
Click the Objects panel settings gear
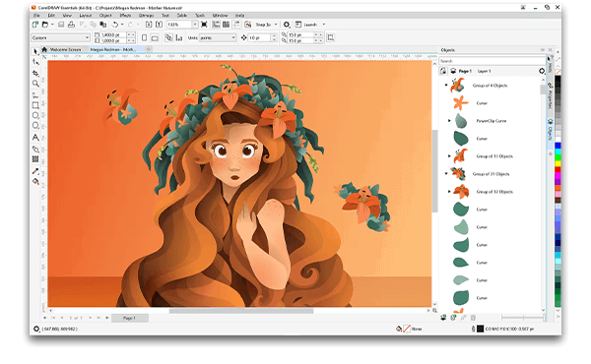pos(542,71)
